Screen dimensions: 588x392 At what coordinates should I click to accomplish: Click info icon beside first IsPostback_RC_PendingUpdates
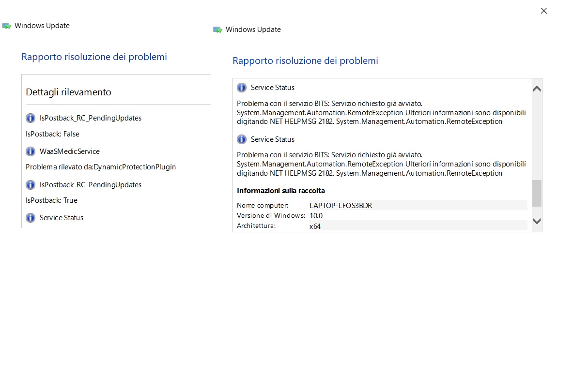31,118
